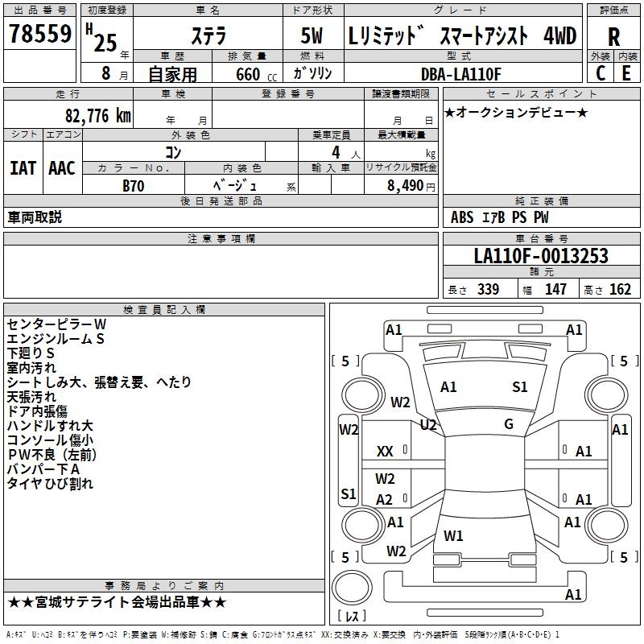Click the 事務局よりご案内 header
Image resolution: width=644 pixels, height=644 pixels.
164,586
